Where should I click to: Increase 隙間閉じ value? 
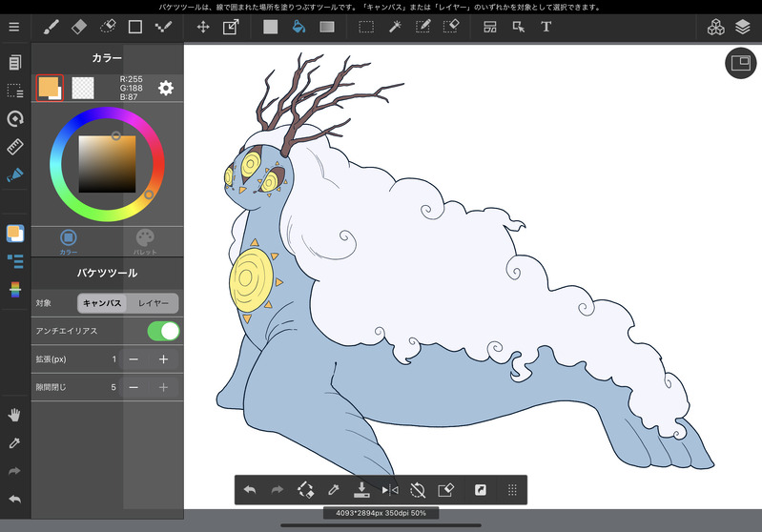pyautogui.click(x=163, y=388)
